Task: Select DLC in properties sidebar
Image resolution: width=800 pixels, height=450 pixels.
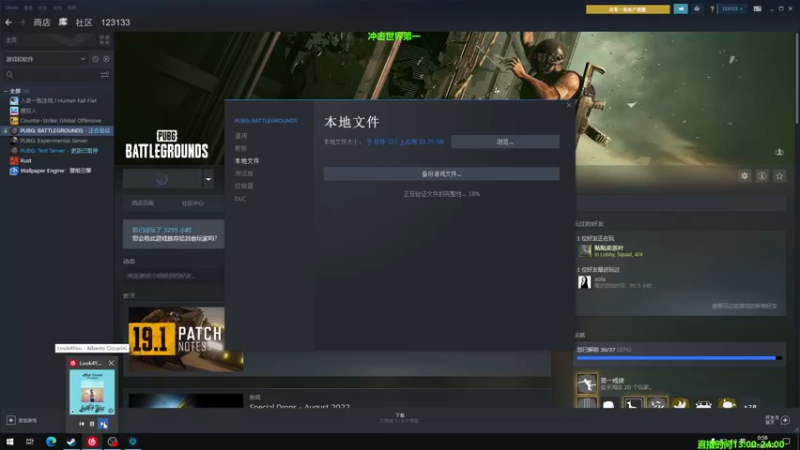Action: pos(240,199)
